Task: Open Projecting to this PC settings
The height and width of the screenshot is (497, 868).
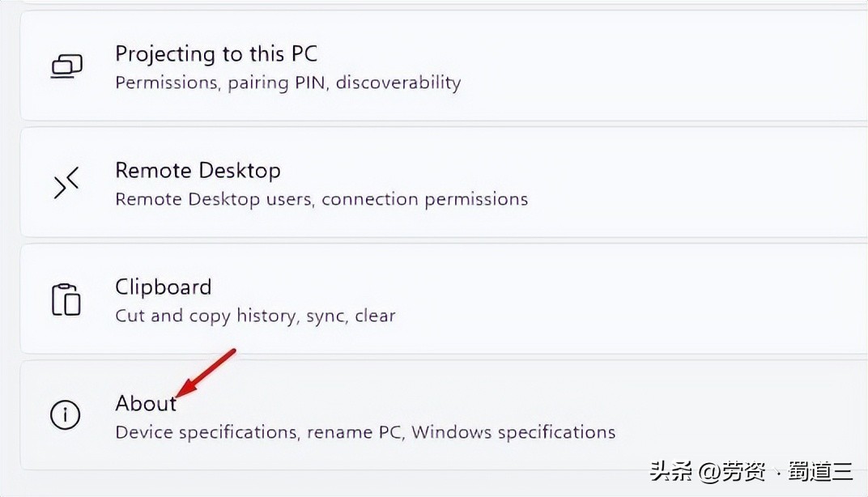Action: pyautogui.click(x=217, y=53)
